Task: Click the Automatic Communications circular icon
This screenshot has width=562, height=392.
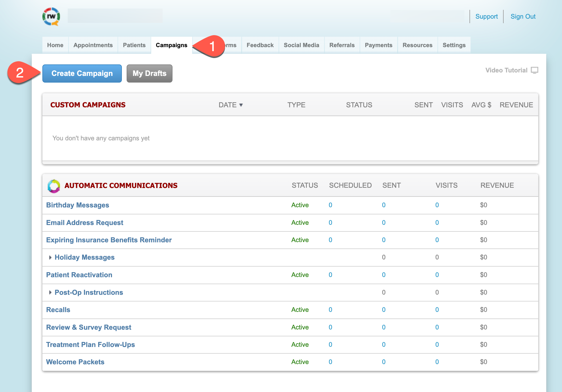Action: [54, 186]
